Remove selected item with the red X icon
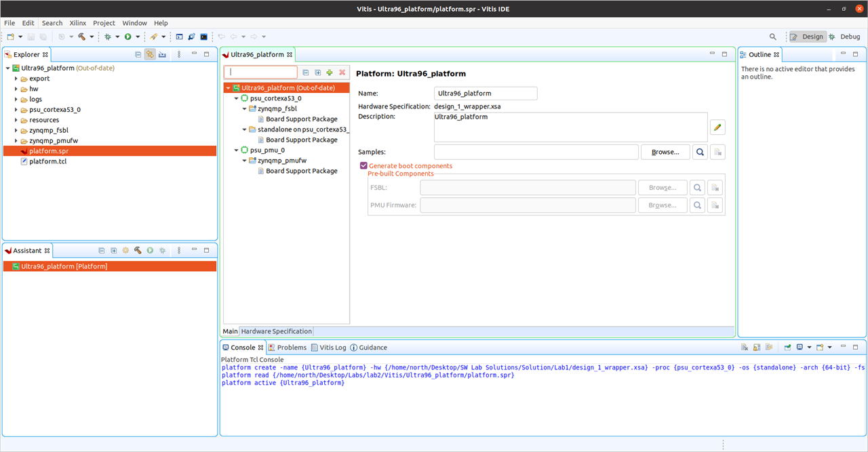 342,72
